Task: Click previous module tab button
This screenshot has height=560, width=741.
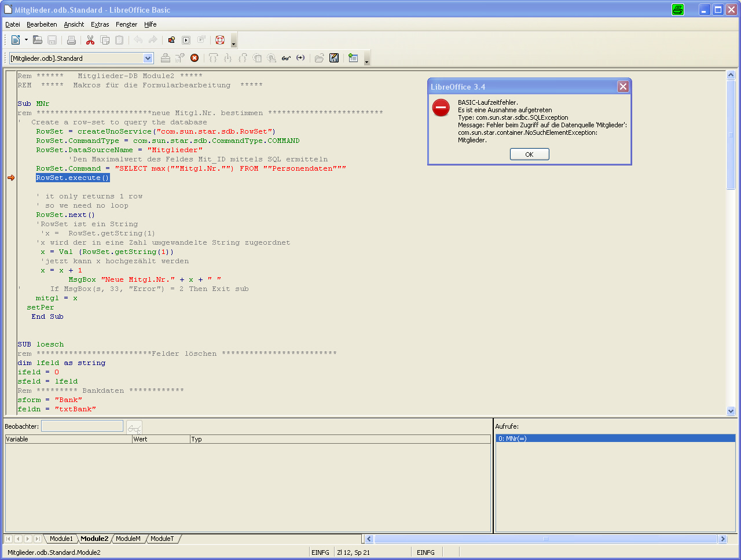Action: 18,539
